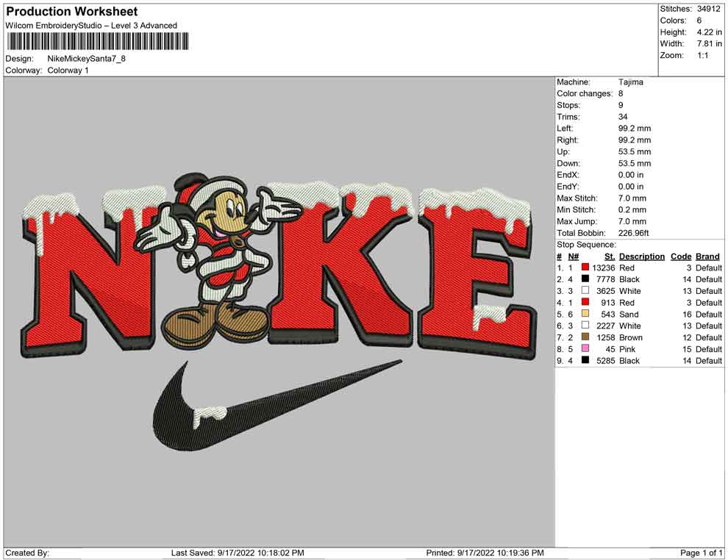The height and width of the screenshot is (560, 728).
Task: Click the 'Stop Sequence:' heading
Action: pos(586,245)
